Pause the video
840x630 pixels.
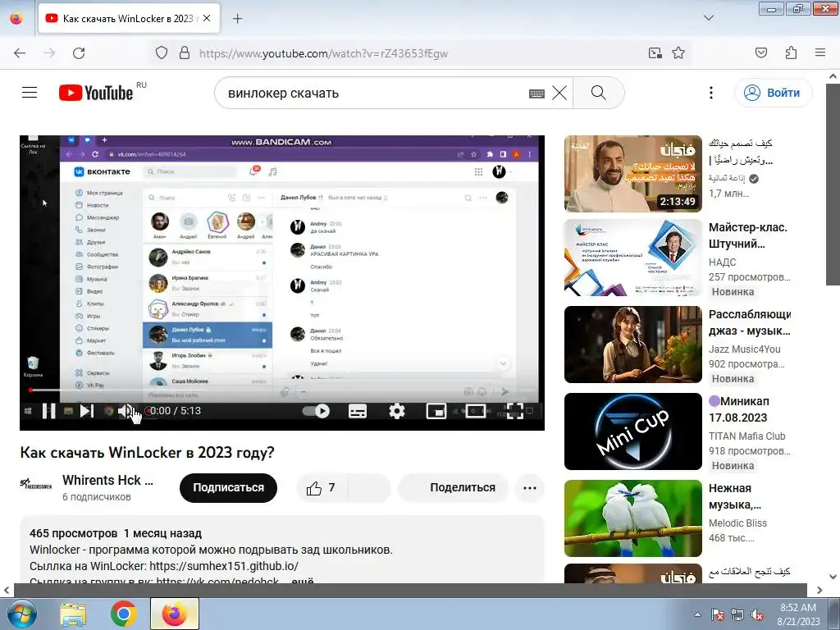pos(48,411)
